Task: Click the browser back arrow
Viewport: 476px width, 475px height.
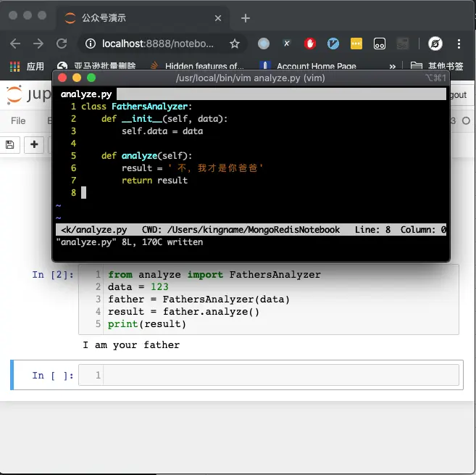Action: point(15,44)
